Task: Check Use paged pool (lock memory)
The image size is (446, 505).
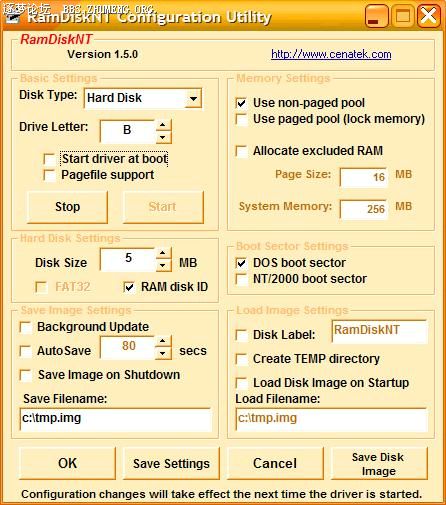Action: coord(241,119)
